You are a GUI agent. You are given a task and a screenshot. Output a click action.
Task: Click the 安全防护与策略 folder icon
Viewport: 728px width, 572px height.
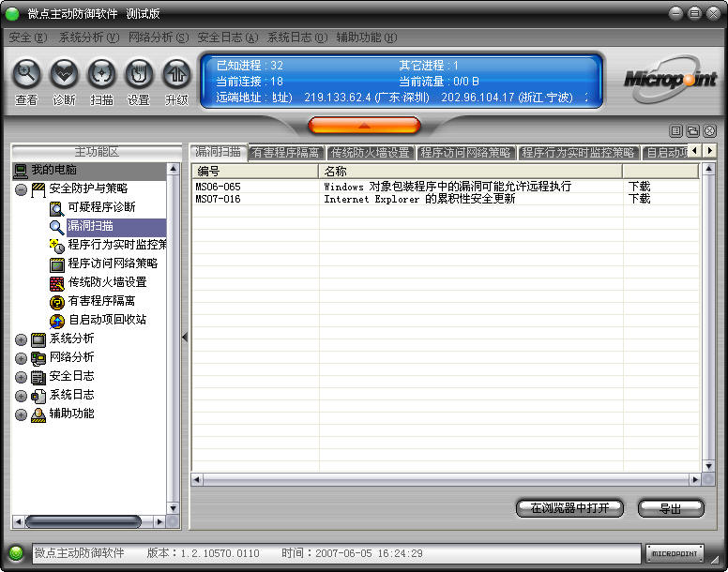click(38, 189)
